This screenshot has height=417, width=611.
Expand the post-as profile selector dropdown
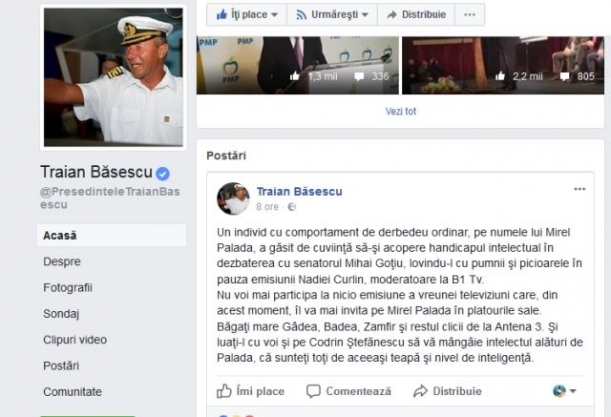coord(564,390)
